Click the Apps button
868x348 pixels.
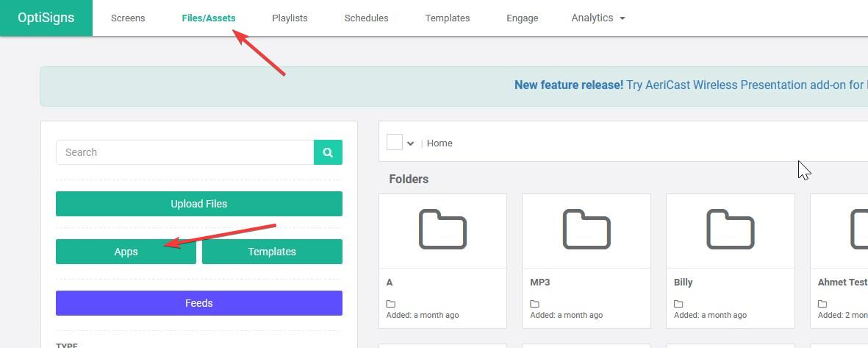tap(126, 252)
